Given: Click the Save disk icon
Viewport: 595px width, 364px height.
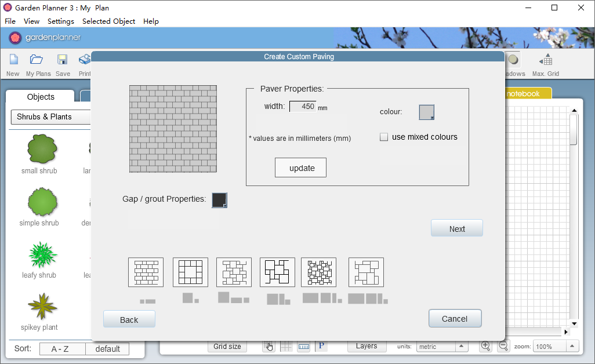Looking at the screenshot, I should (62, 60).
